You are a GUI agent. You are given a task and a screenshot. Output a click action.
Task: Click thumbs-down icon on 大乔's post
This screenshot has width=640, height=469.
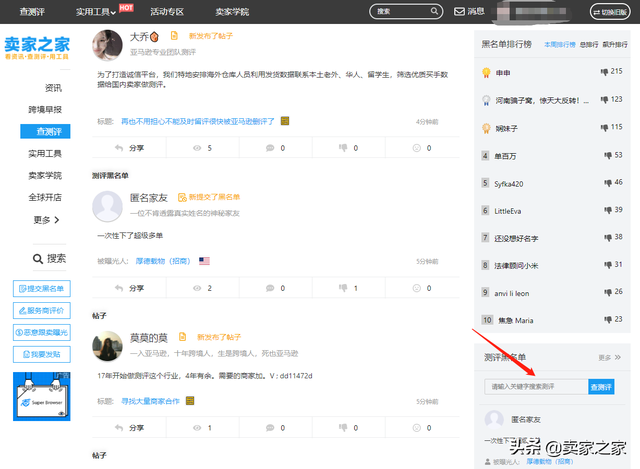pos(343,147)
